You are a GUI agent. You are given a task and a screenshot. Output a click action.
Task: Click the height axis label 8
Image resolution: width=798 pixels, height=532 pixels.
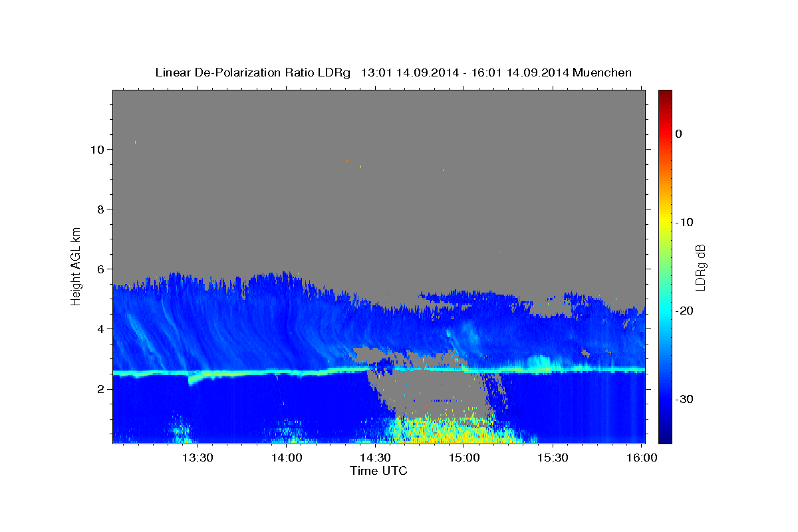click(x=100, y=209)
